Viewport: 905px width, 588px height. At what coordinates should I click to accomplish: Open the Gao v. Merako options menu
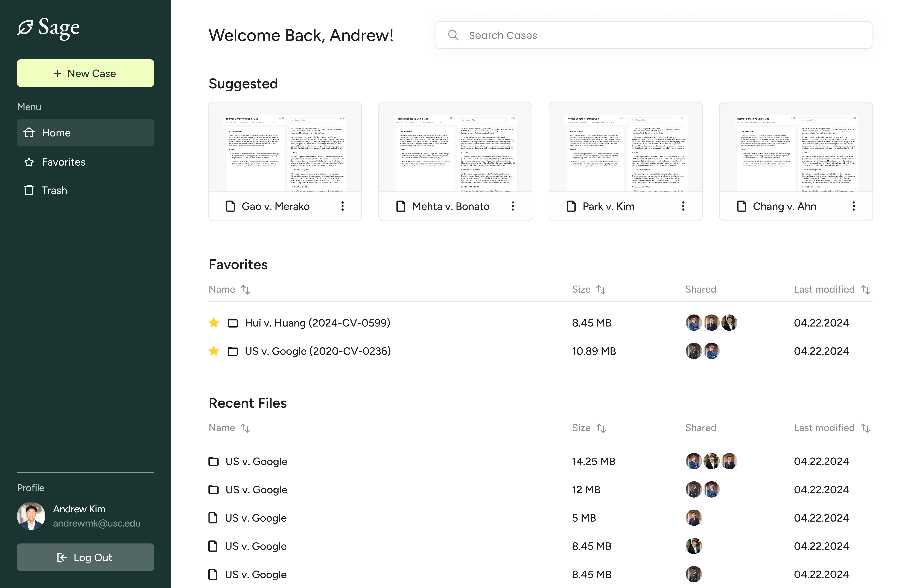point(342,206)
